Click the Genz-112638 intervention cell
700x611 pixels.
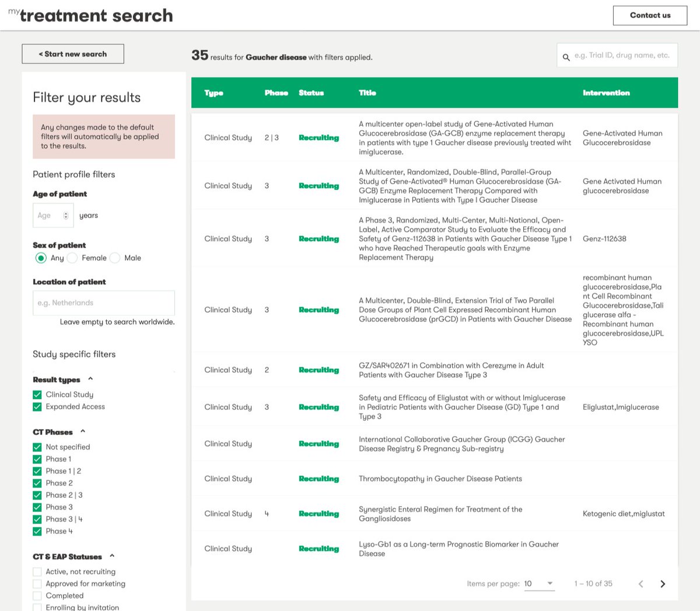point(604,239)
